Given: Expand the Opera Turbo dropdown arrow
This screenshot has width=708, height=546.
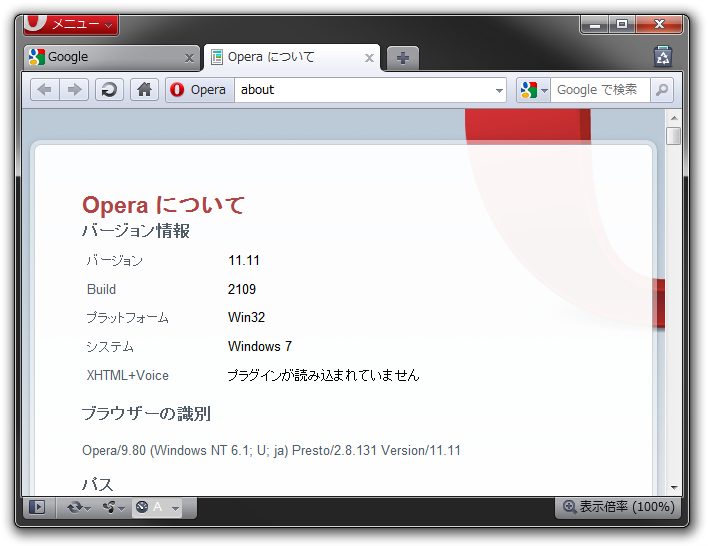Looking at the screenshot, I should click(176, 509).
